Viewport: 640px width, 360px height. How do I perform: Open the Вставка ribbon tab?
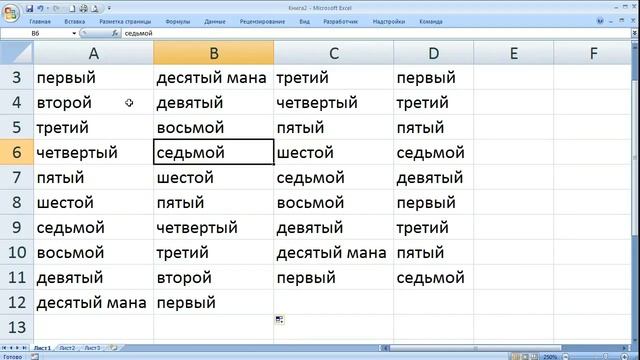pos(75,22)
